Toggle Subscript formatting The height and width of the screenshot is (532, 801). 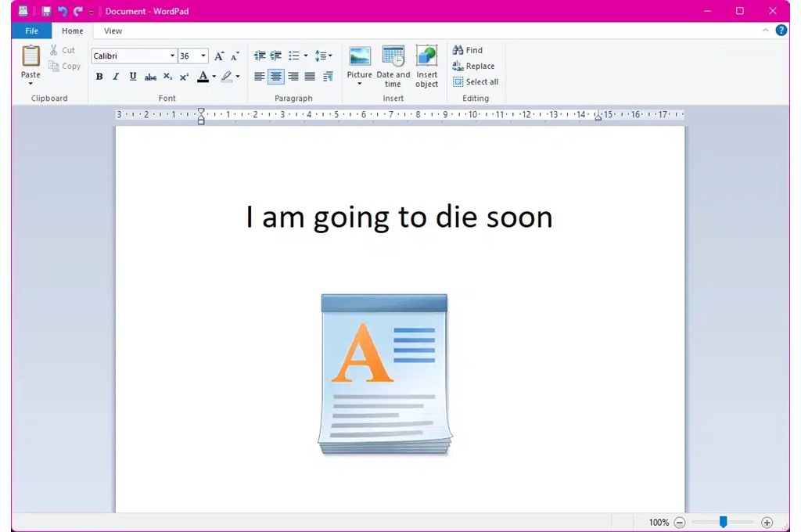pyautogui.click(x=167, y=77)
